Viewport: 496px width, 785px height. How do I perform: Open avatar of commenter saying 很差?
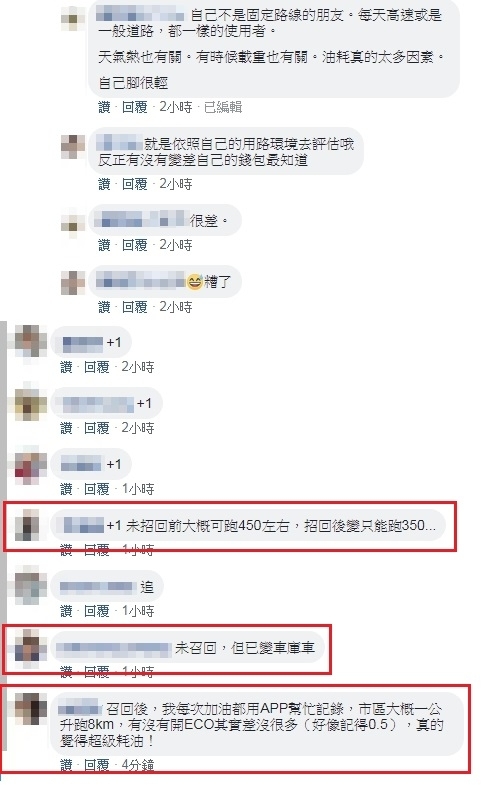pos(73,223)
